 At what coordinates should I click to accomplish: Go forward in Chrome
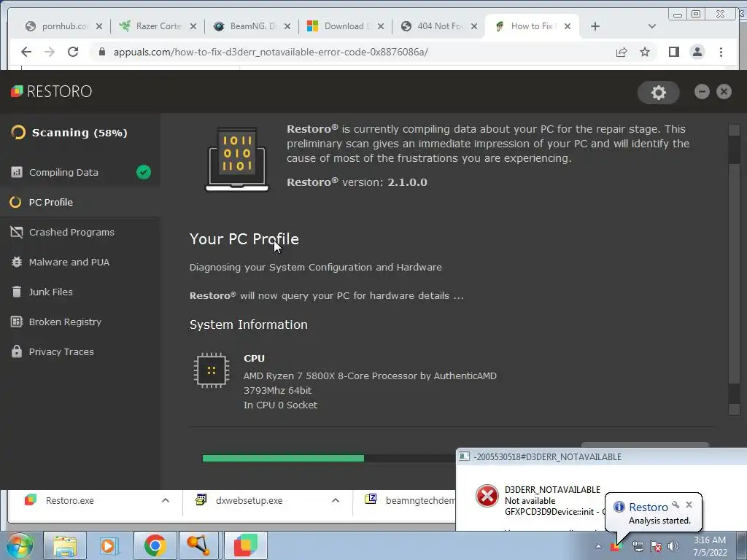point(50,52)
